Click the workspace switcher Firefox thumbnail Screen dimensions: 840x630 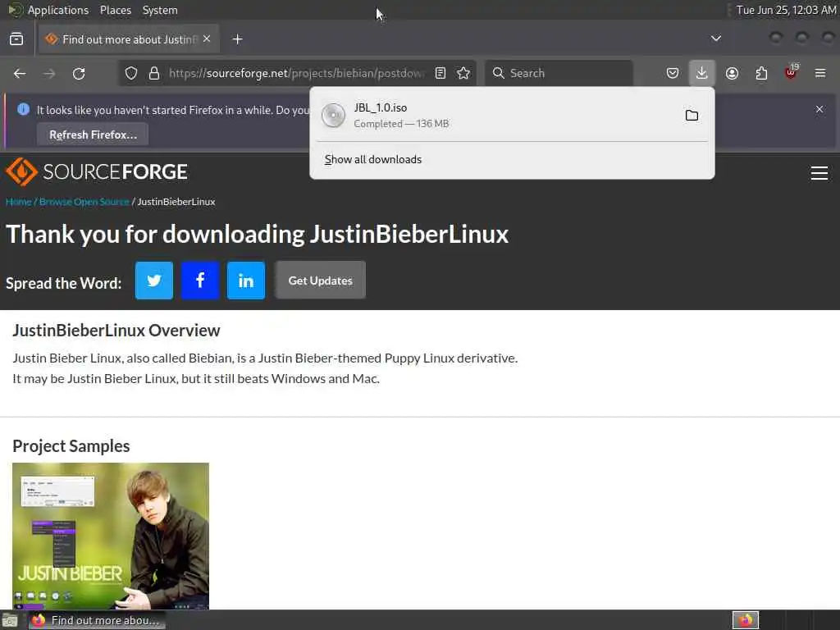pos(746,620)
